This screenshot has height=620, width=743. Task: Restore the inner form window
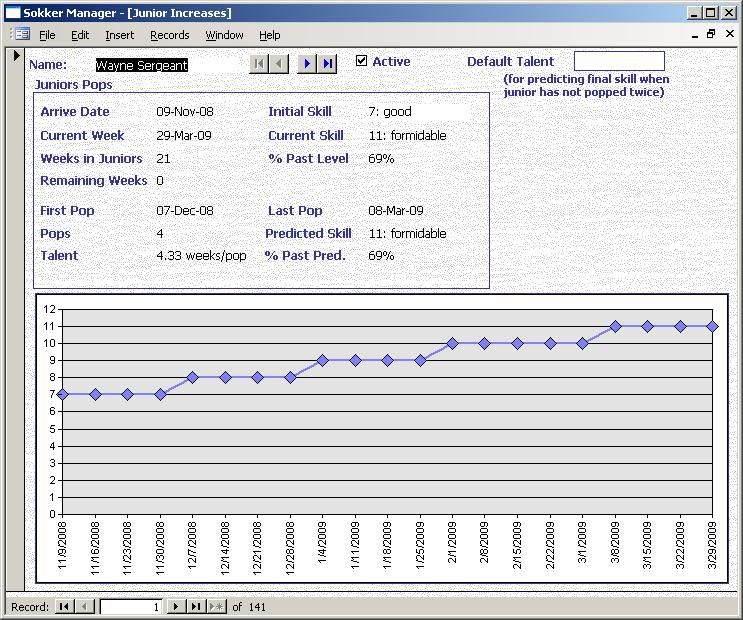pyautogui.click(x=711, y=34)
